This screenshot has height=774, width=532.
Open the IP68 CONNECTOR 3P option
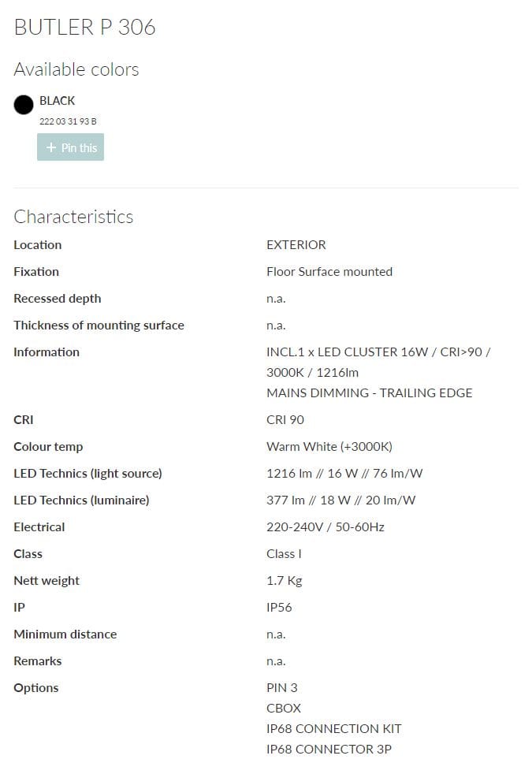(x=329, y=750)
